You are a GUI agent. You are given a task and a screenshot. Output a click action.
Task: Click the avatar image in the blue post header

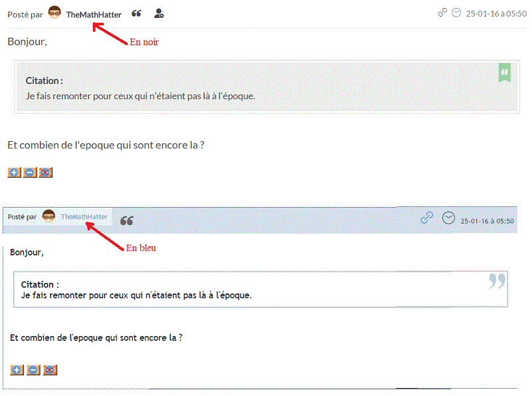[48, 216]
